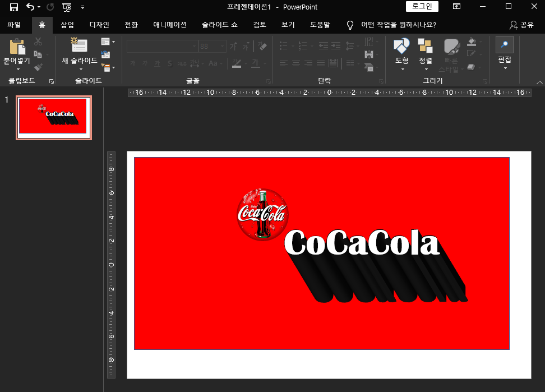Click the font color button
Screen dimensions: 545x392
coord(256,63)
